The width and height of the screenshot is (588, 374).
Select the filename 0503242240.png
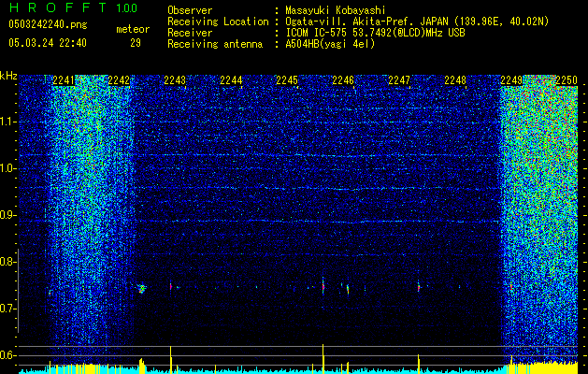(x=48, y=24)
